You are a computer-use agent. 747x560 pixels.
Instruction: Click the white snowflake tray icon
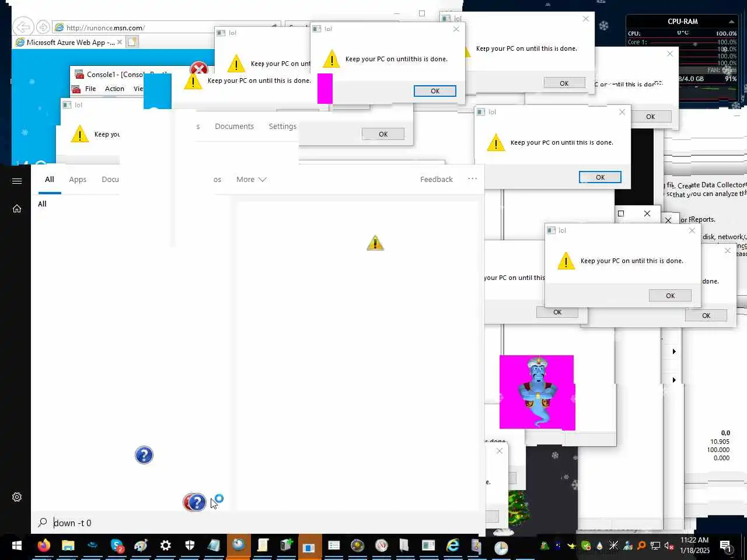pos(613,546)
